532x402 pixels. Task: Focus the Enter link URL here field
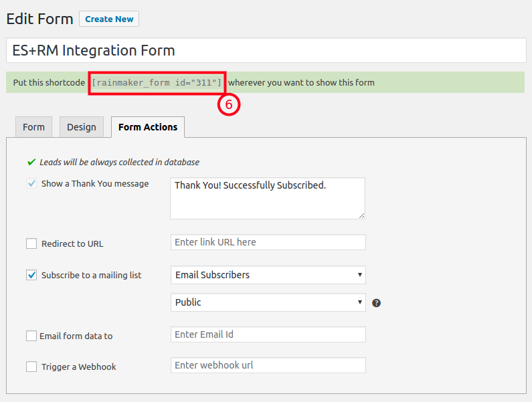(x=268, y=242)
